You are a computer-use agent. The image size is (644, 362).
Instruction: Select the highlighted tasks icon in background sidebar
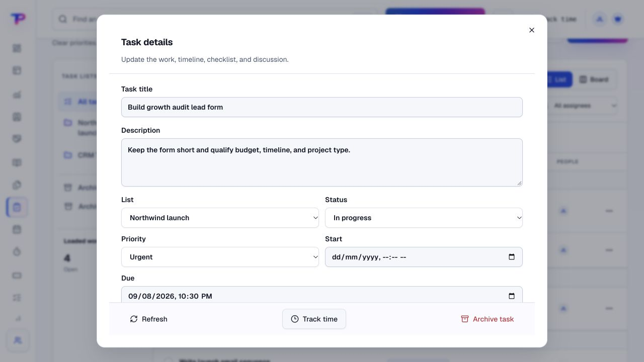coord(17,207)
